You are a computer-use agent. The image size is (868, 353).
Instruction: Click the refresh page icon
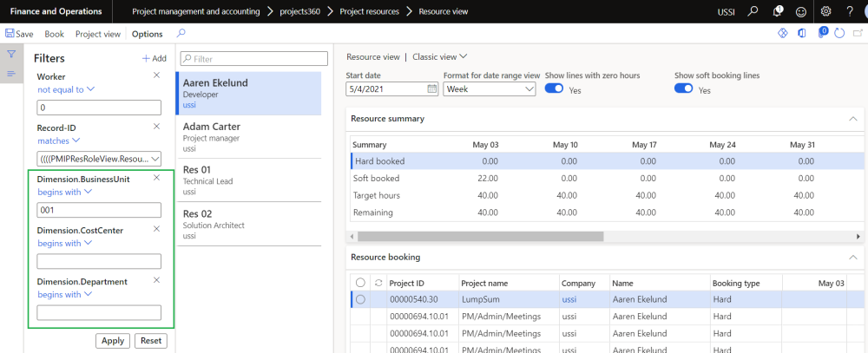click(x=838, y=33)
